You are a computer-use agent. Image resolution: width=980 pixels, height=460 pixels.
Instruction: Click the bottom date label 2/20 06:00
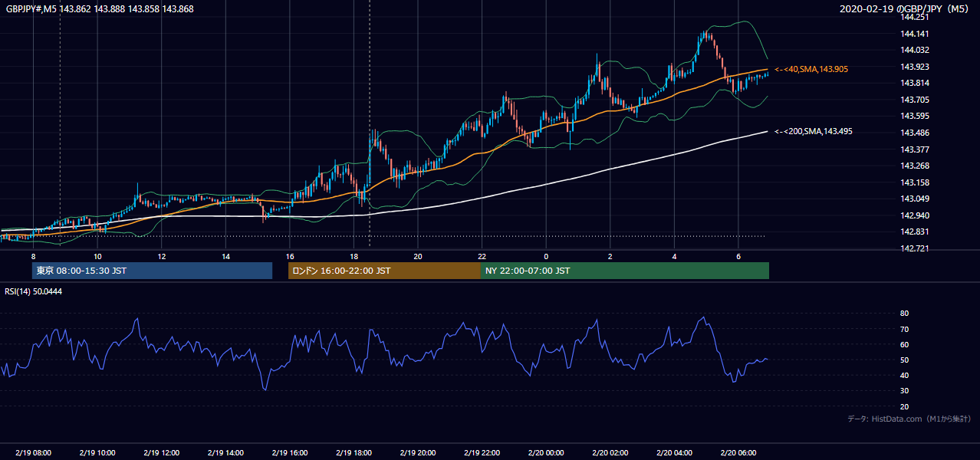pyautogui.click(x=738, y=452)
